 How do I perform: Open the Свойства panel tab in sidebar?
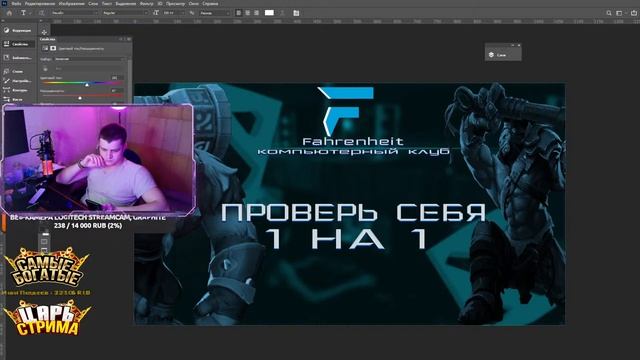[18, 44]
